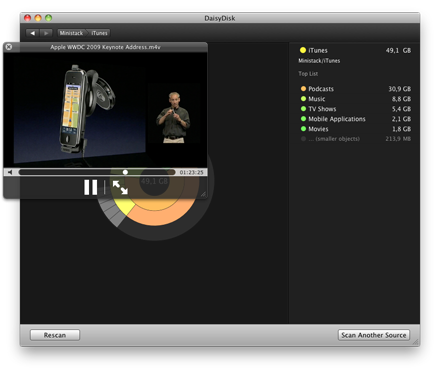Screen dimensions: 440x374
Task: Click the video preview frame
Action: (x=105, y=110)
